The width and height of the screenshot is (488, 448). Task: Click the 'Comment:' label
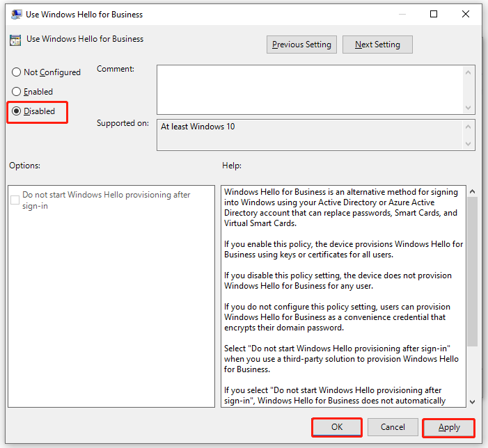coord(116,69)
